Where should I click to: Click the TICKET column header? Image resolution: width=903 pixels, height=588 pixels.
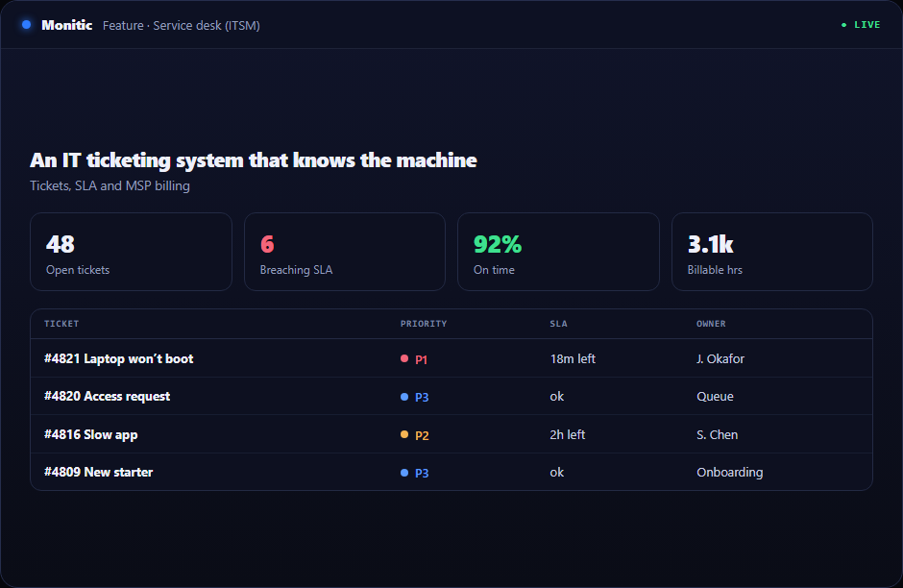[x=61, y=324]
